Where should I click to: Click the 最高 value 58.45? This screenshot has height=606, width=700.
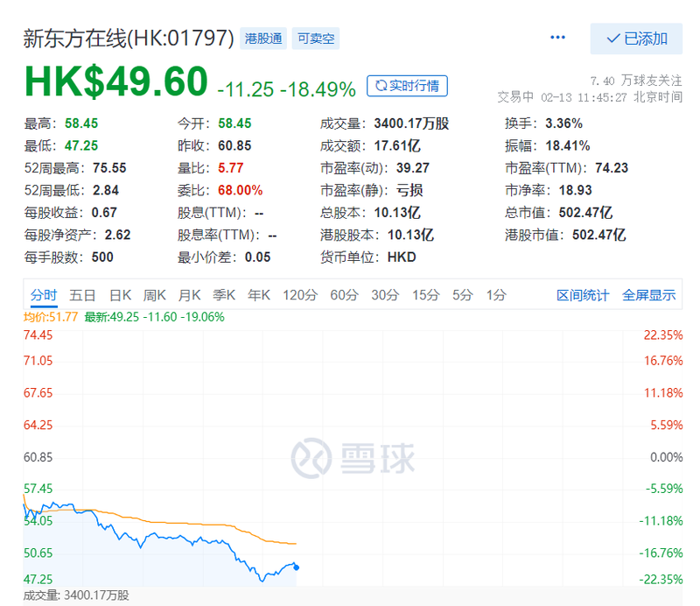tap(81, 123)
